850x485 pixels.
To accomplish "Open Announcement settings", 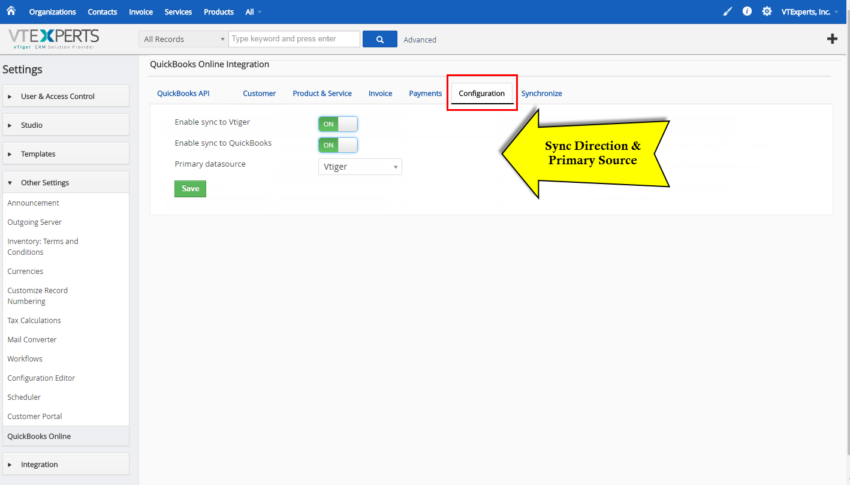I will click(x=33, y=203).
